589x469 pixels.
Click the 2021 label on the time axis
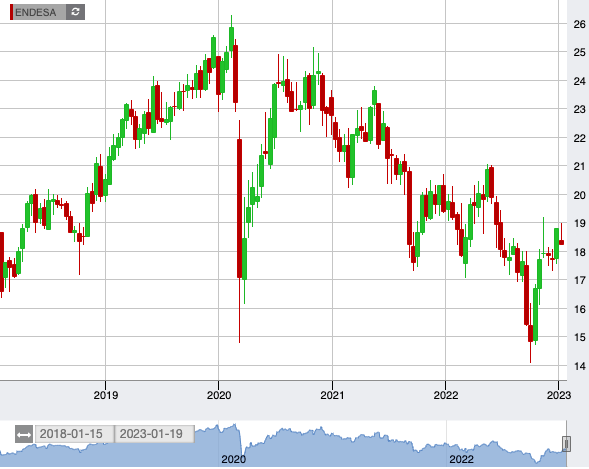(x=332, y=395)
